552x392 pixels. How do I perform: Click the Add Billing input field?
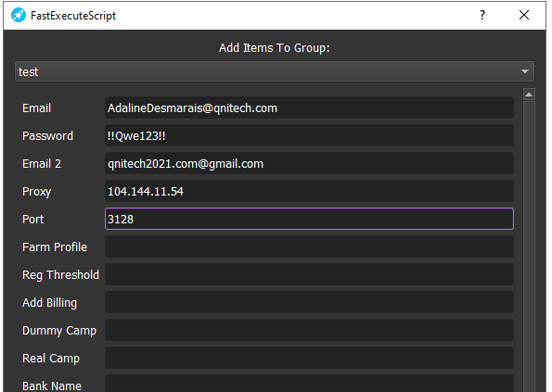point(309,302)
